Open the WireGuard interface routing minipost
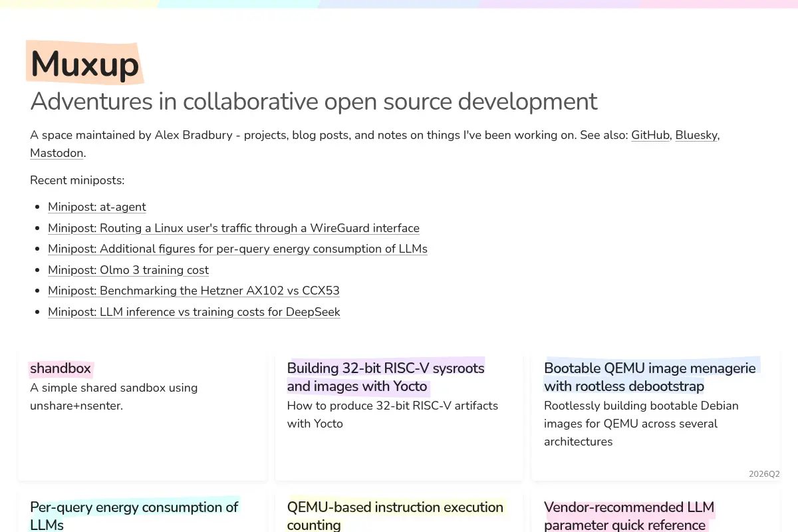798x532 pixels. (233, 228)
